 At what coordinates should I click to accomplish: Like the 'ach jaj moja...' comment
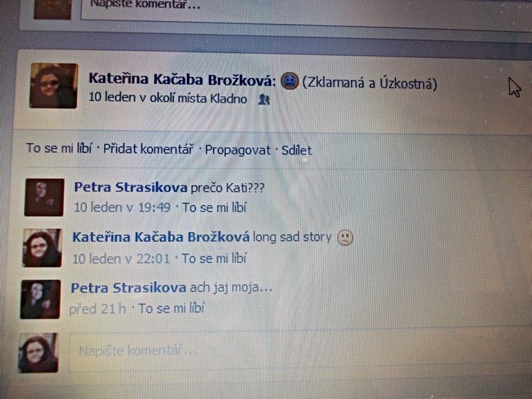pos(171,308)
